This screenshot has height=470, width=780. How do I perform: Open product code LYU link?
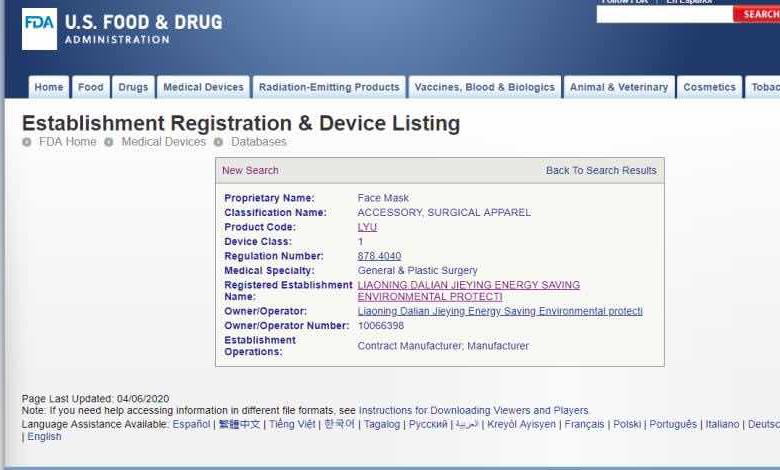tap(367, 227)
